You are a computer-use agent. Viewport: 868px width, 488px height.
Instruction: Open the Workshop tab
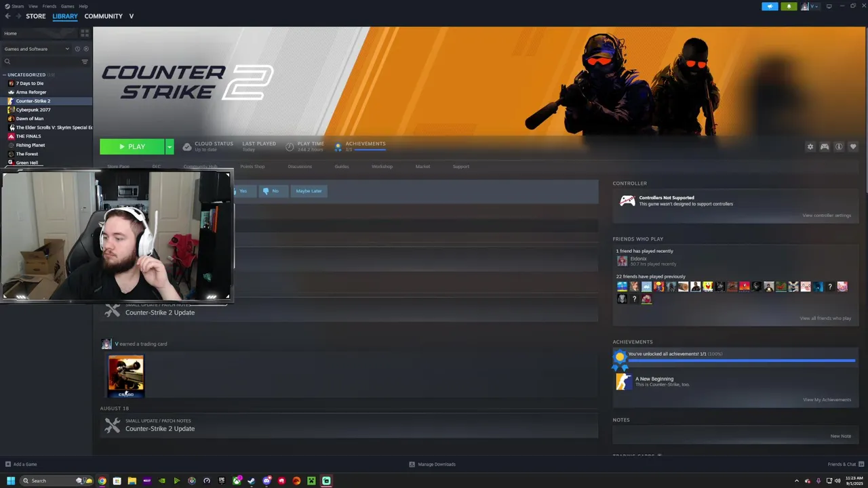tap(382, 166)
